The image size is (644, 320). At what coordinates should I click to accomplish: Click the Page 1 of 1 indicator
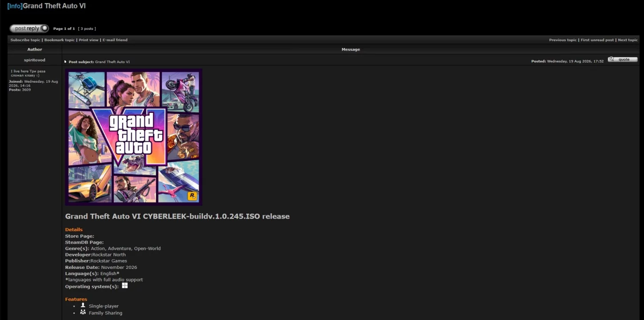(64, 29)
